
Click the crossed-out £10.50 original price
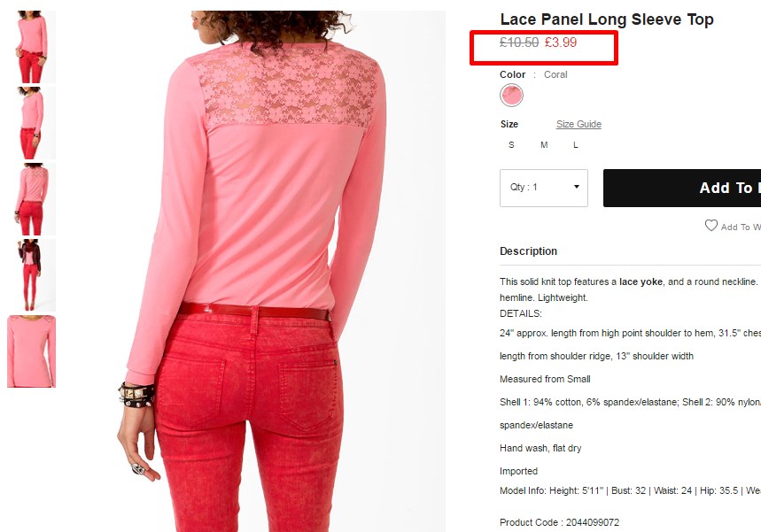519,42
